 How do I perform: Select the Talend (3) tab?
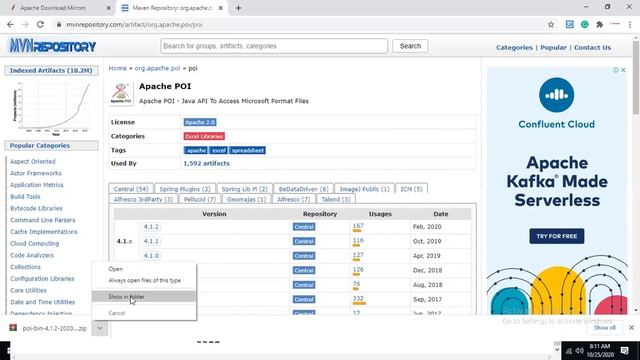click(336, 199)
